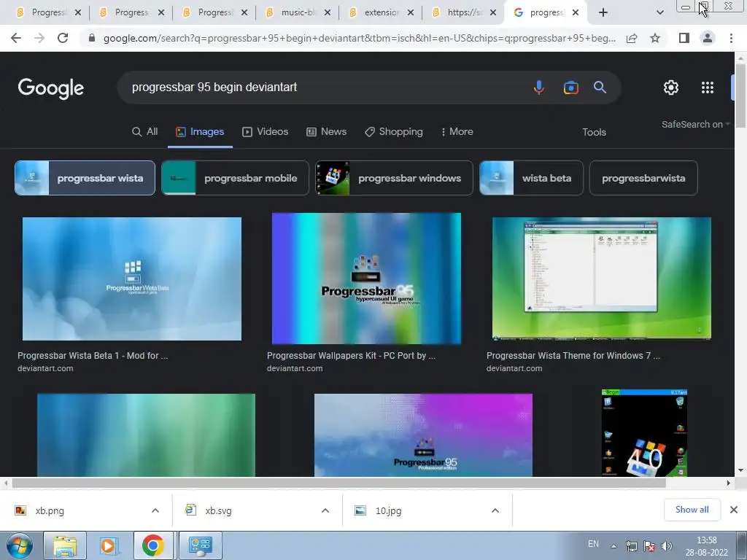
Task: Open control panel taskbar icon
Action: pyautogui.click(x=200, y=545)
